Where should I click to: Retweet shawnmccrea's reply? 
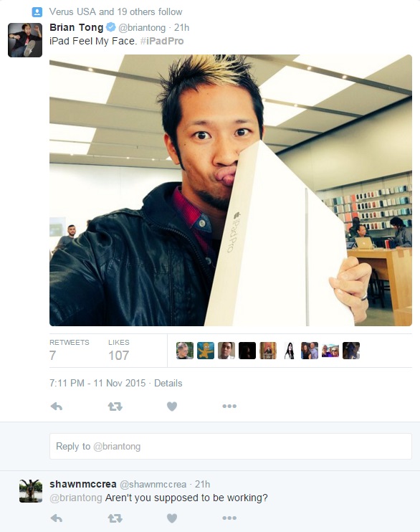click(115, 518)
